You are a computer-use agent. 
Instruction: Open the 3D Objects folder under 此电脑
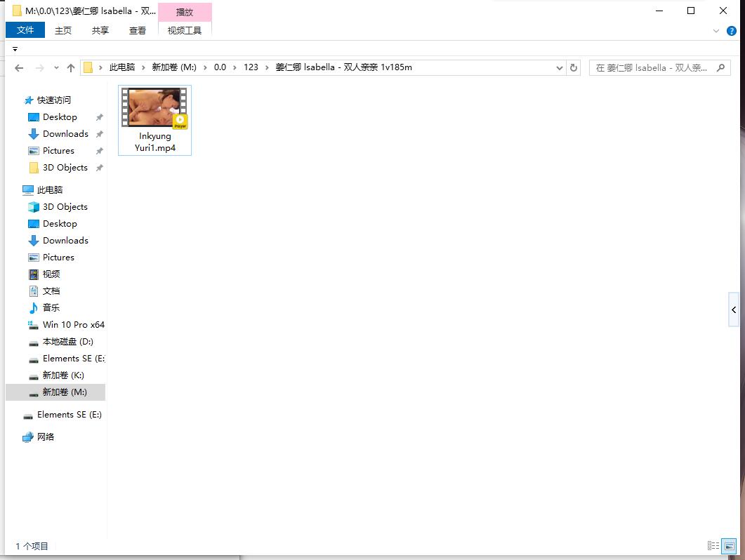click(x=65, y=206)
